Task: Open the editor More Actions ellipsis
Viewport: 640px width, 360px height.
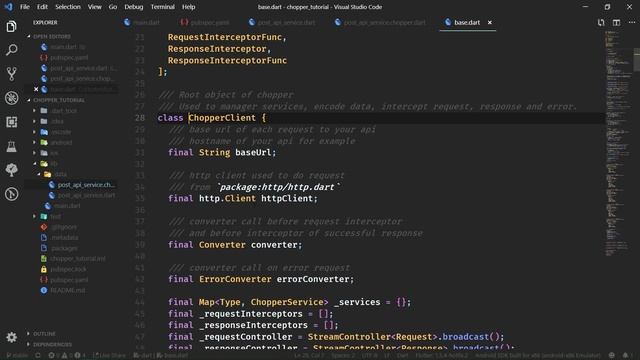Action: click(631, 22)
